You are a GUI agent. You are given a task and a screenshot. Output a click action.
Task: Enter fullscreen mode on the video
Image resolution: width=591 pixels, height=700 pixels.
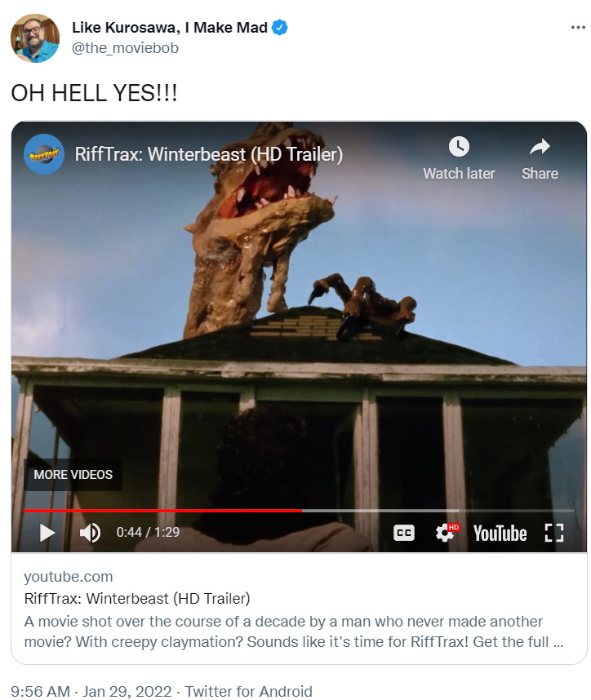click(554, 533)
